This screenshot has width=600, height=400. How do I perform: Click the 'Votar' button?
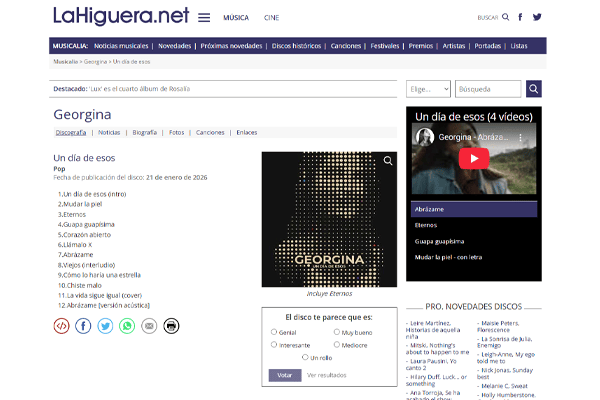pyautogui.click(x=284, y=375)
